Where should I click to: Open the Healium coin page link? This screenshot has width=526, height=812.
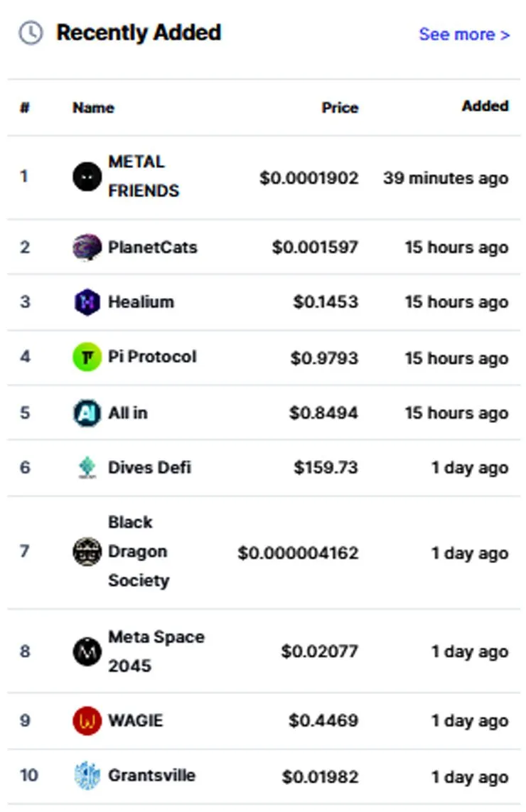(x=141, y=302)
